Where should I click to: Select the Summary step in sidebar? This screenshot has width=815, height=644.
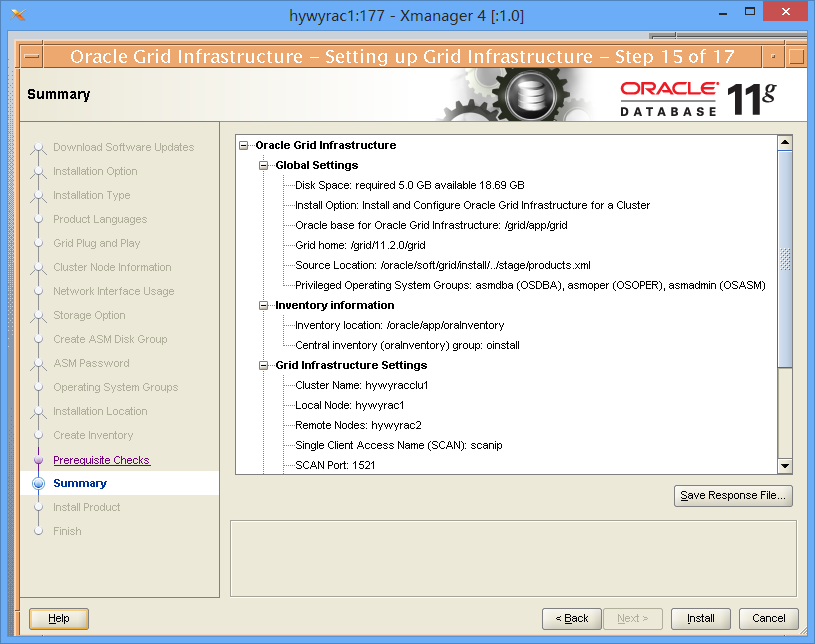(80, 483)
